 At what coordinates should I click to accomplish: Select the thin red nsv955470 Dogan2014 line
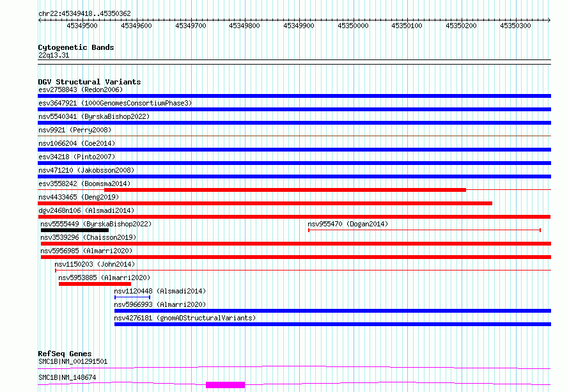point(425,230)
